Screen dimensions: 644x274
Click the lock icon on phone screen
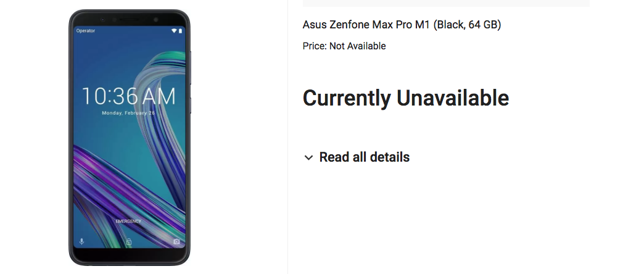click(x=129, y=242)
